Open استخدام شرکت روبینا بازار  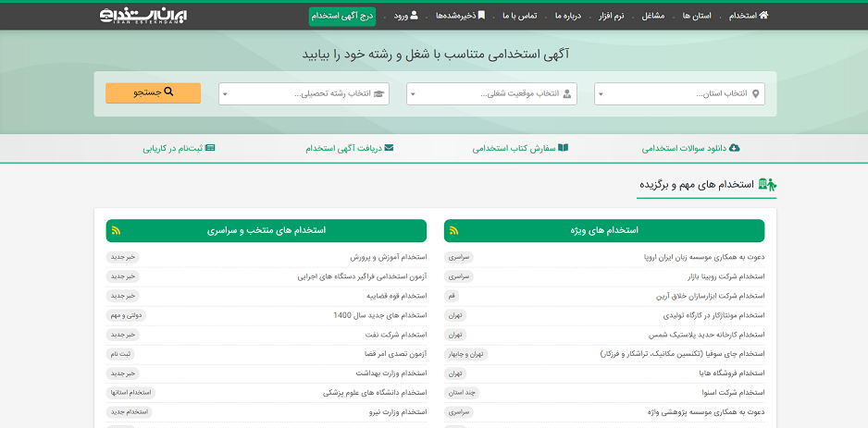(x=725, y=276)
